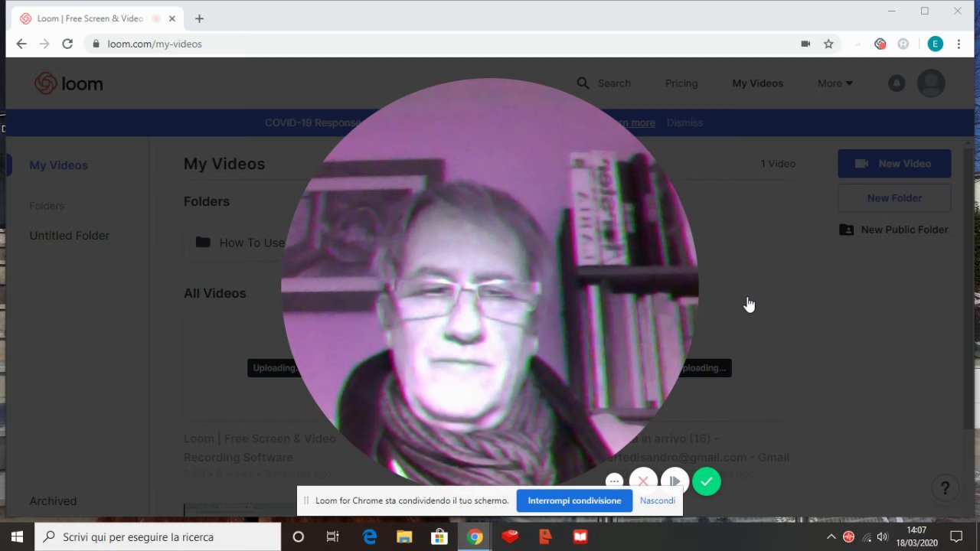Viewport: 980px width, 551px height.
Task: Click the Windows taskbar search box
Action: click(157, 537)
